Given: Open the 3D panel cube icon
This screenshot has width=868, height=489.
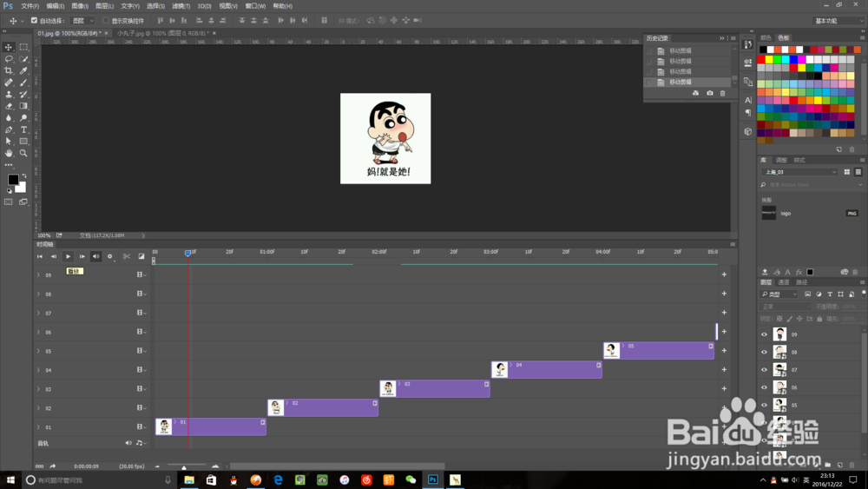Looking at the screenshot, I should pos(748,131).
